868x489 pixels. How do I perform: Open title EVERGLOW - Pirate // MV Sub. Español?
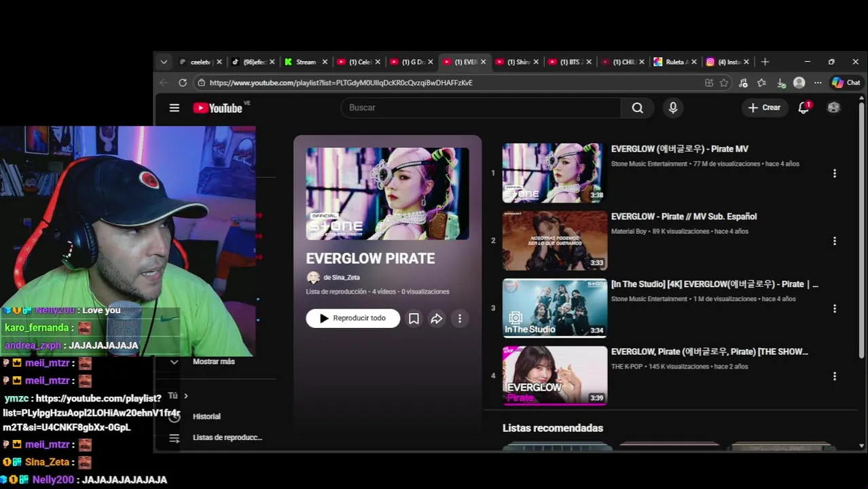tap(683, 217)
